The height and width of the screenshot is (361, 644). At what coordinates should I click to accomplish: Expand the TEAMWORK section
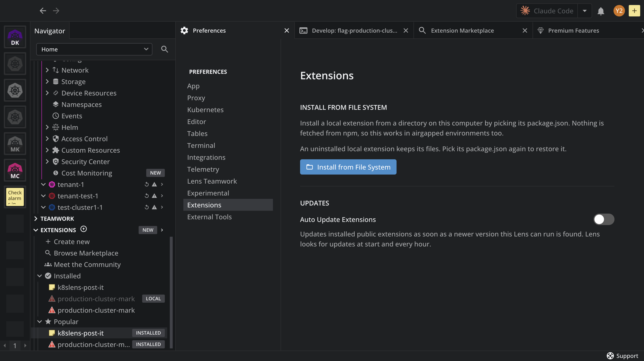point(36,219)
